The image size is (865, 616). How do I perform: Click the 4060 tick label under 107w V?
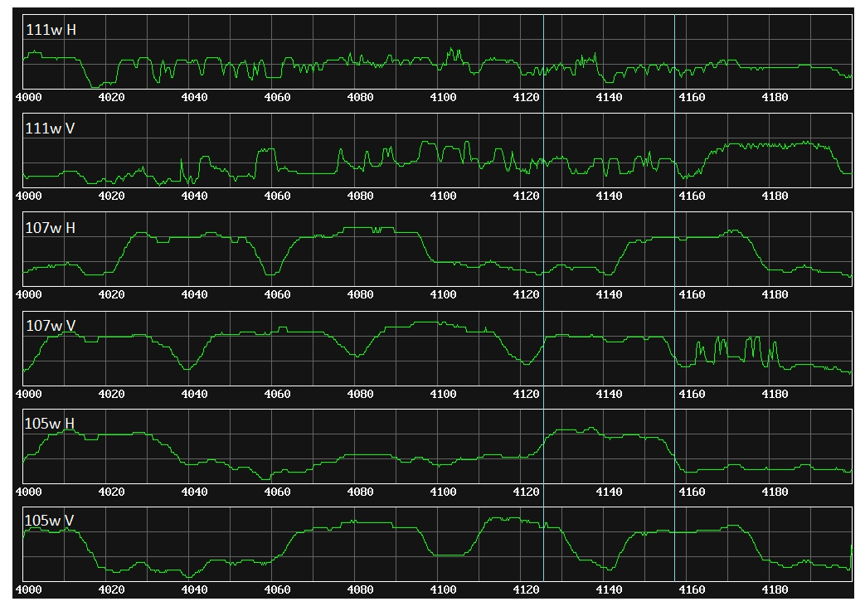(x=277, y=395)
